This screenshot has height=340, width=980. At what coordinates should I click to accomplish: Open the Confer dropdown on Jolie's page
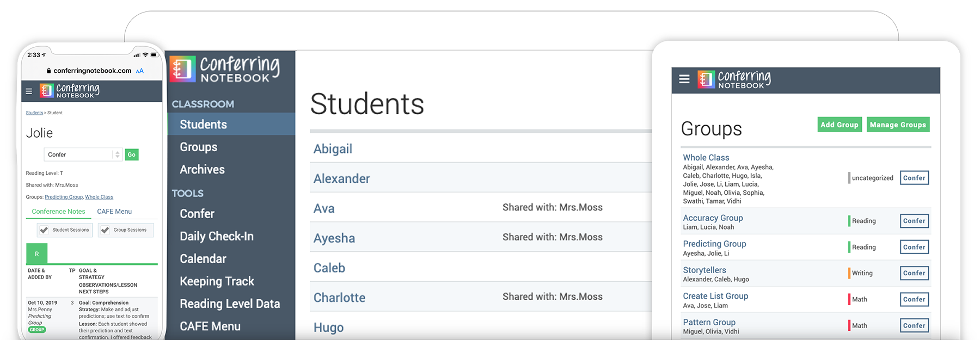point(83,154)
